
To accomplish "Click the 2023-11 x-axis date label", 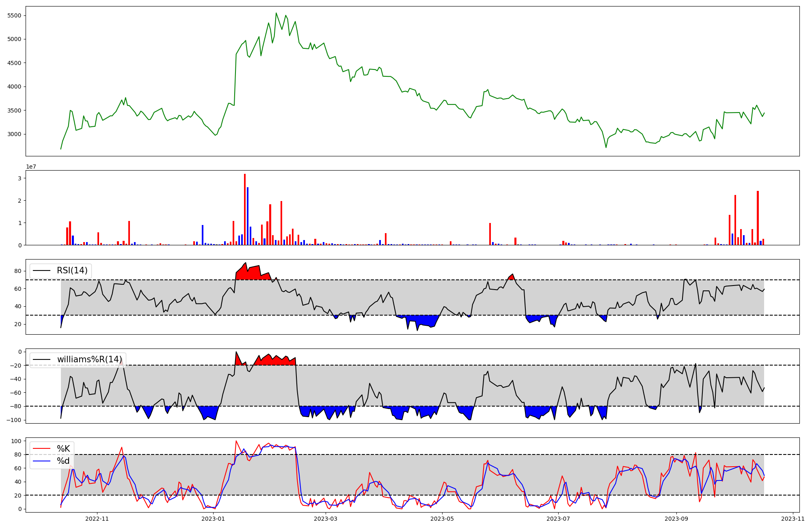I will 793,519.
